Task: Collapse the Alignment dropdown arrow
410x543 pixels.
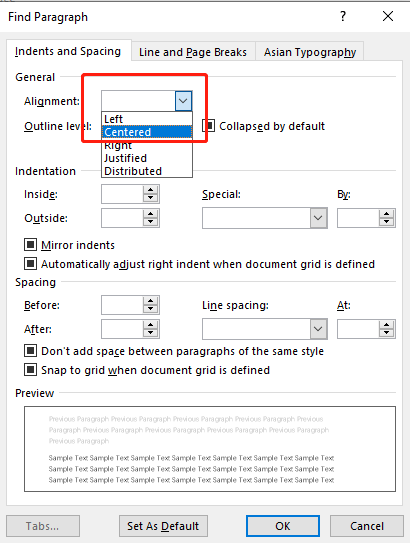Action: tap(183, 101)
